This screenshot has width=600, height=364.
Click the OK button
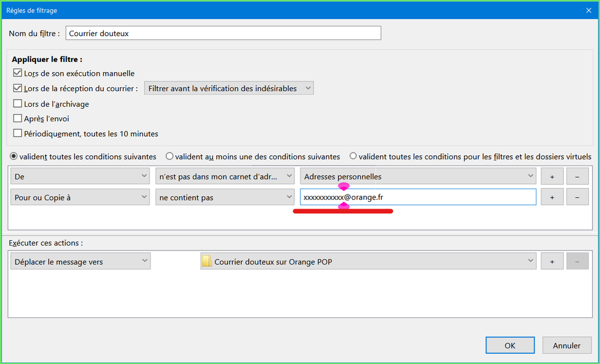[x=510, y=345]
